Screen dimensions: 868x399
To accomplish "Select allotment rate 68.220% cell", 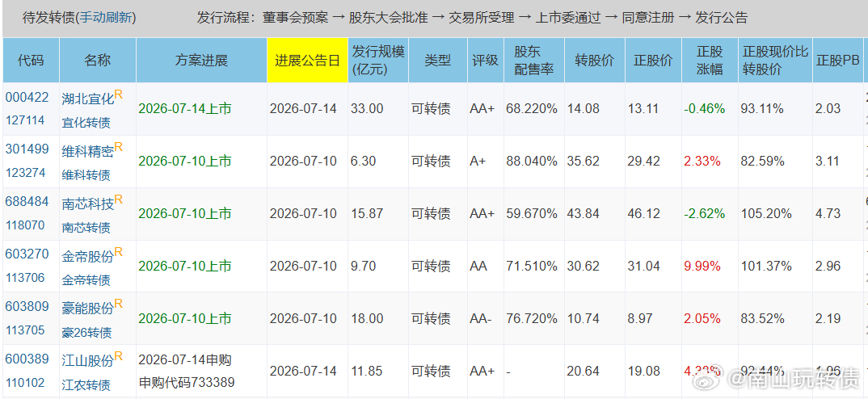I will [x=532, y=109].
